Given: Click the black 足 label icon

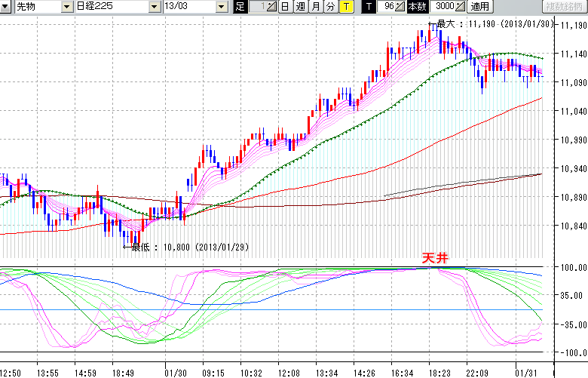Looking at the screenshot, I should point(240,7).
